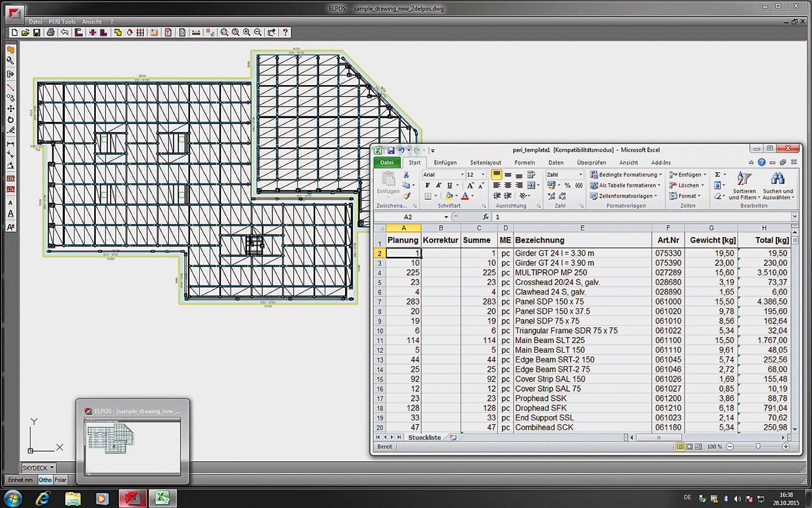Click the Excel zoom slider handle
This screenshot has width=812, height=508.
pyautogui.click(x=758, y=446)
